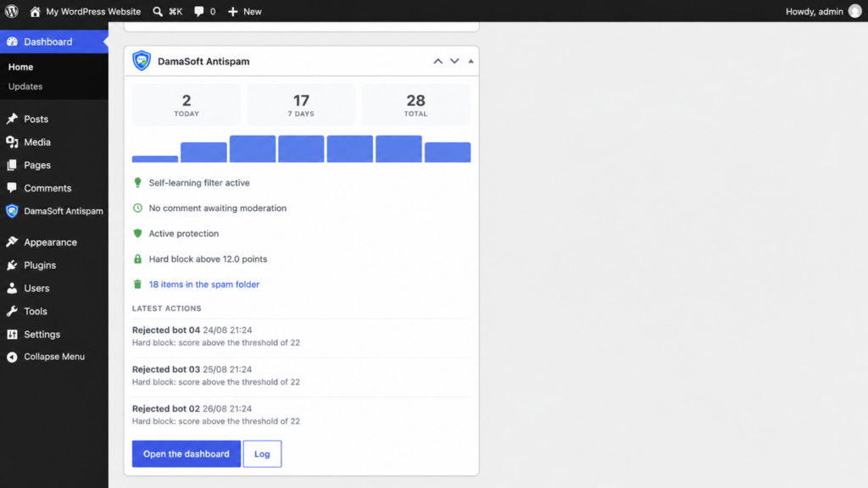Click the Appearance brush icon
This screenshot has width=868, height=488.
click(x=12, y=241)
